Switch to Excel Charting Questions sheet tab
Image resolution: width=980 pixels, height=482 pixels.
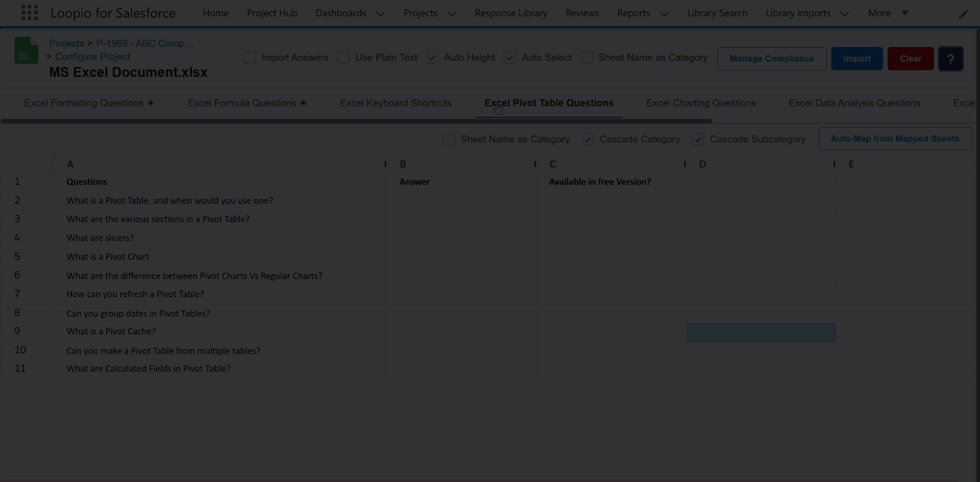point(701,103)
